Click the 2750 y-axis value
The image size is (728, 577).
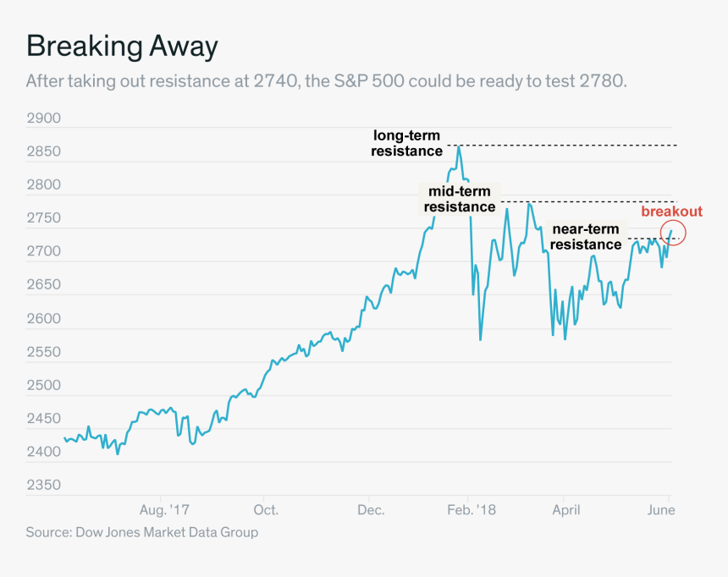pos(44,218)
